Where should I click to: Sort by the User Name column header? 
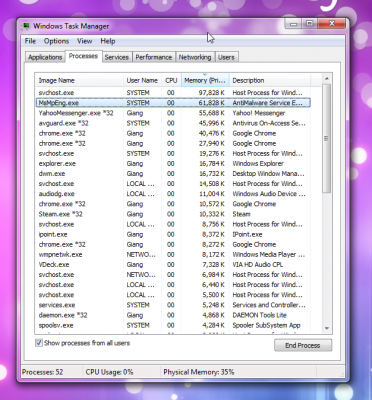pos(142,80)
